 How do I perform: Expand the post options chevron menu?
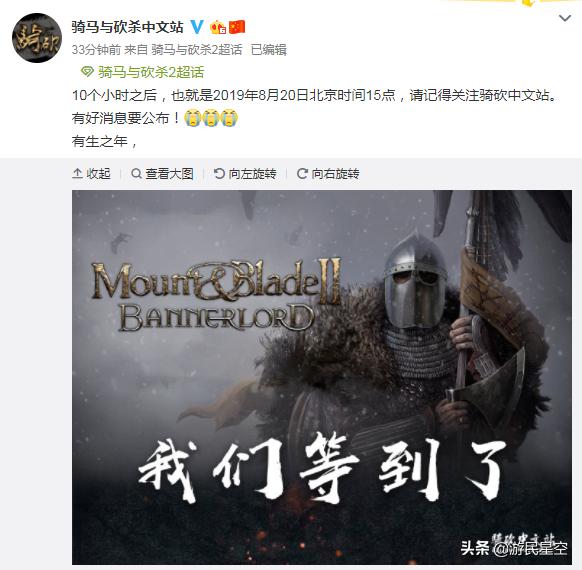click(x=565, y=18)
